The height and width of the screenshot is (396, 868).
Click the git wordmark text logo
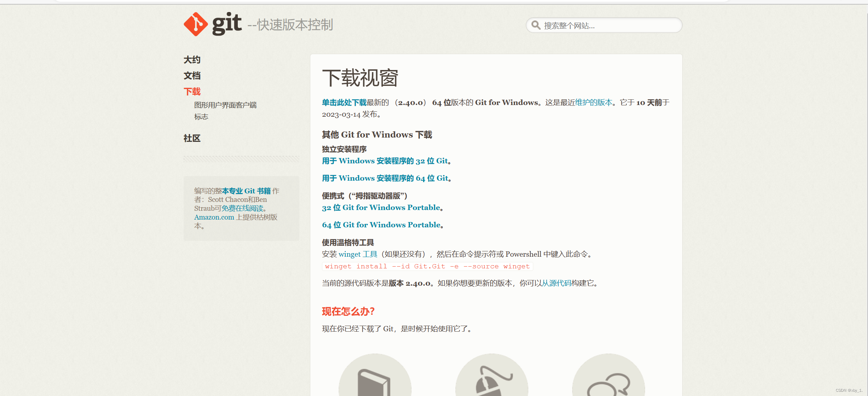coord(227,24)
